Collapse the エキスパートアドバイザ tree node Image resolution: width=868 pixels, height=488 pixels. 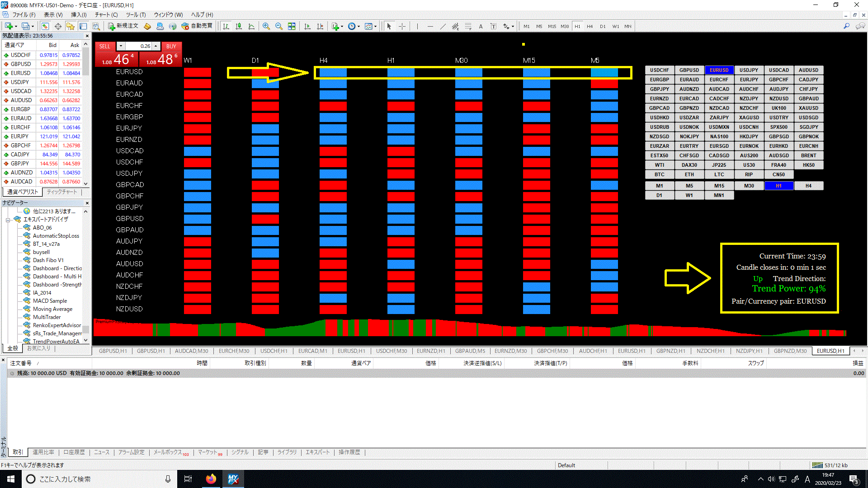click(x=8, y=220)
